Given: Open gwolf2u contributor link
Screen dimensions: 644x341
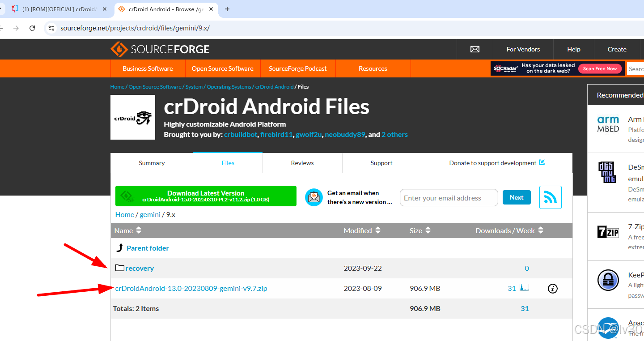Looking at the screenshot, I should click(x=309, y=134).
